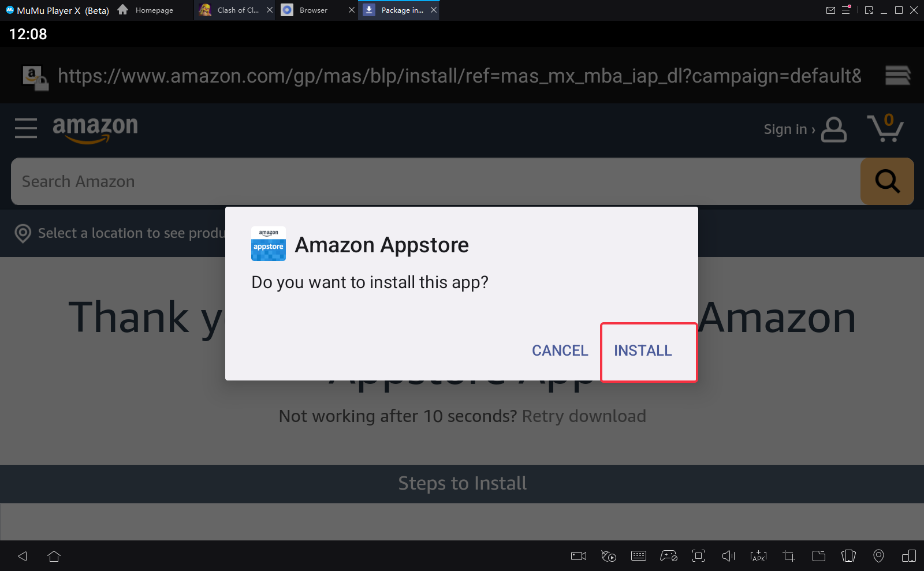Click the Amazon Appstore dialog title
The width and height of the screenshot is (924, 571).
point(382,245)
